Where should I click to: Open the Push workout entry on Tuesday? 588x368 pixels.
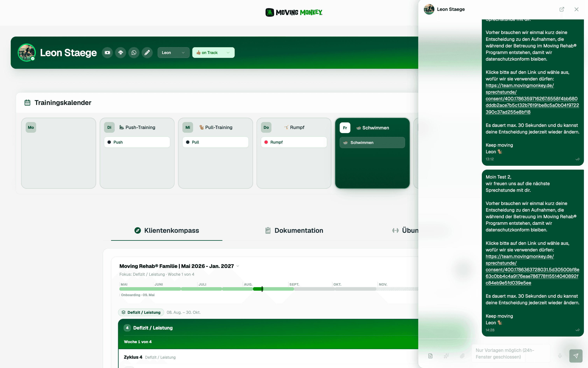coord(137,142)
